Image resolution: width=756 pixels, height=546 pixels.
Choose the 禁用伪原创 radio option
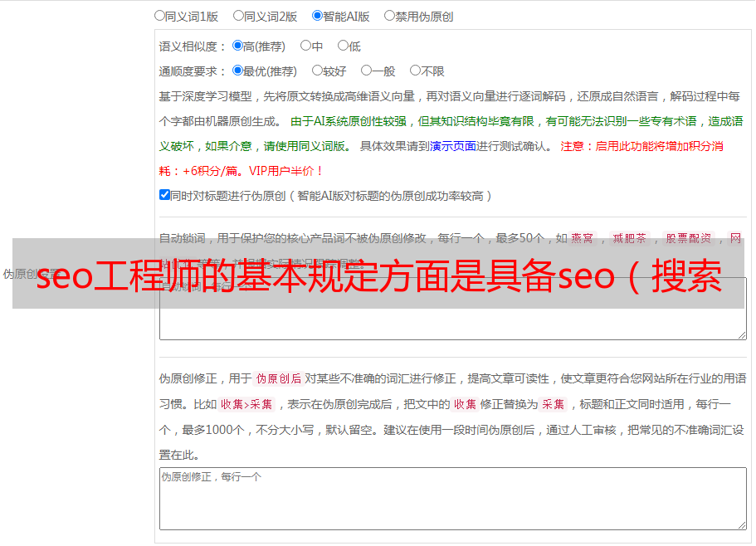[x=389, y=16]
